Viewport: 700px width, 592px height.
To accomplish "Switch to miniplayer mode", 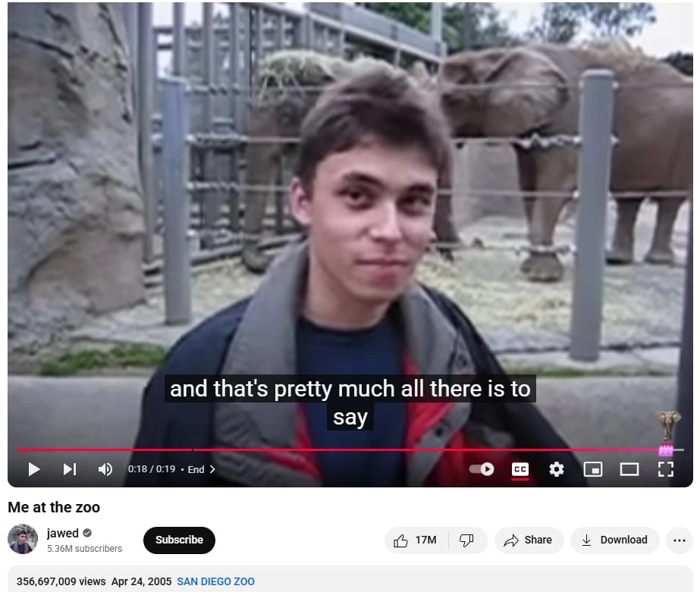I will click(593, 469).
